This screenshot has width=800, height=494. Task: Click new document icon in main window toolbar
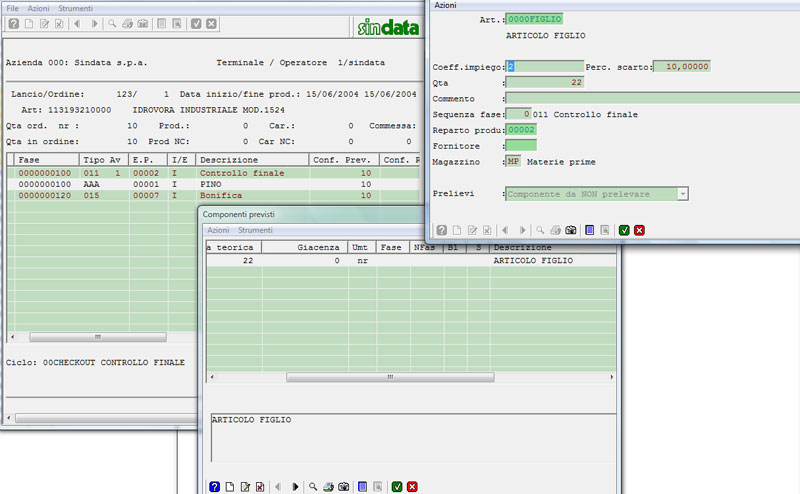point(29,24)
